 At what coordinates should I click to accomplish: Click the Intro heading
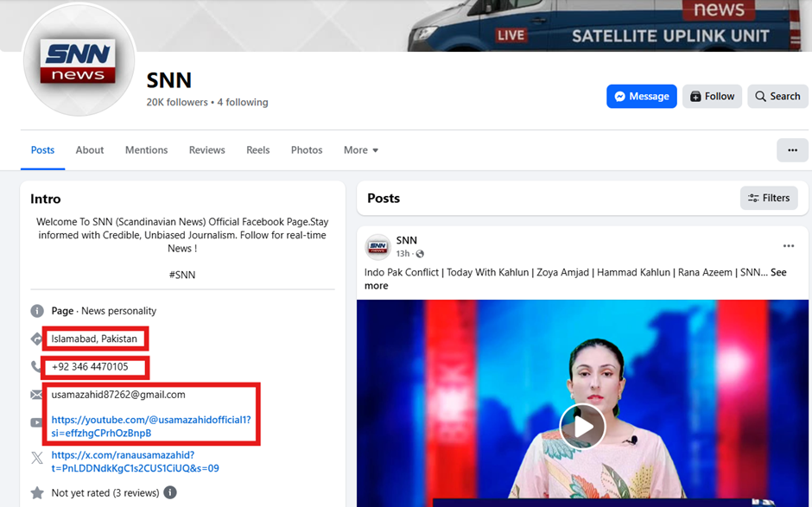coord(46,199)
